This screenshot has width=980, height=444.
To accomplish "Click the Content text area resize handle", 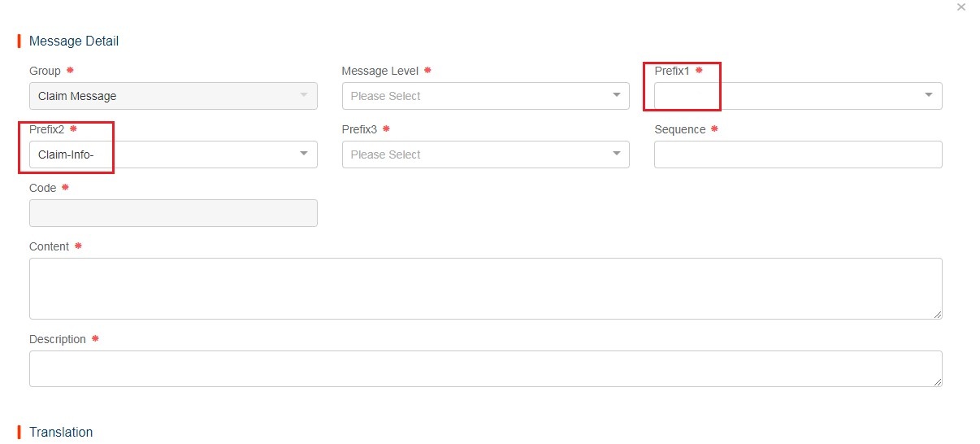I will click(x=938, y=315).
